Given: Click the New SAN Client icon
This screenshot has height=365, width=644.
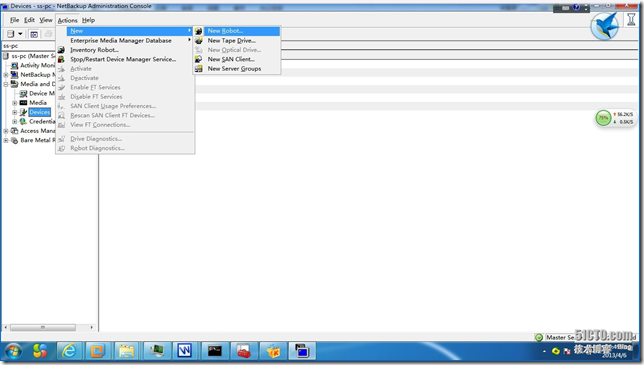Looking at the screenshot, I should 199,59.
